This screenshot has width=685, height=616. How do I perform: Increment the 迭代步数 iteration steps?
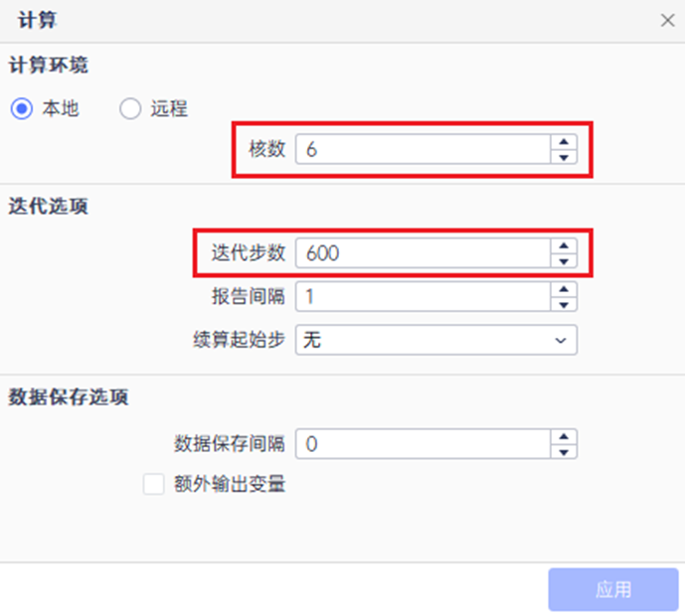point(564,245)
